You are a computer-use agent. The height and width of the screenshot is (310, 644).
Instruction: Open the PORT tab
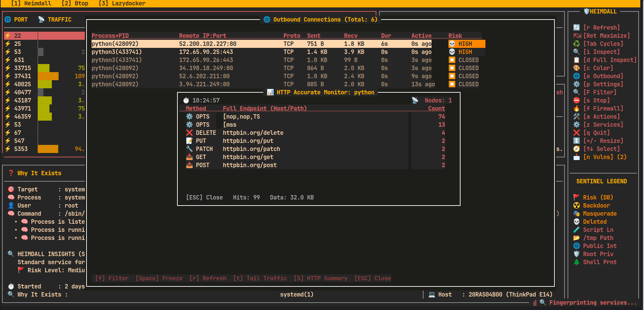tap(16, 20)
